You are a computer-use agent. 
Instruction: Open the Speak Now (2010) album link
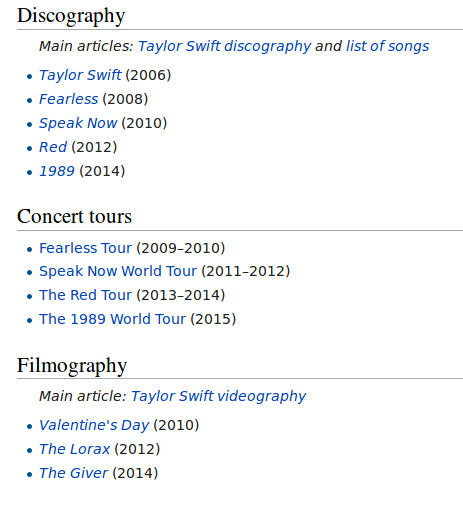coord(78,123)
